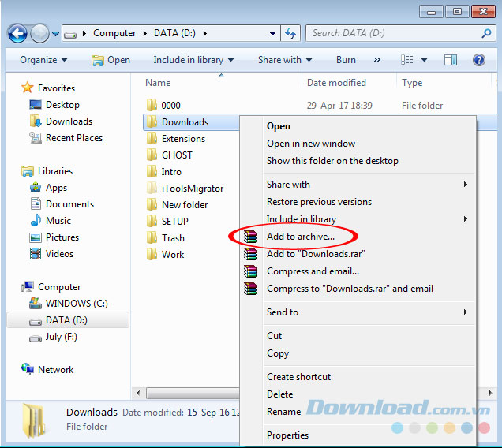Open the Apps library
502x448 pixels.
48,188
